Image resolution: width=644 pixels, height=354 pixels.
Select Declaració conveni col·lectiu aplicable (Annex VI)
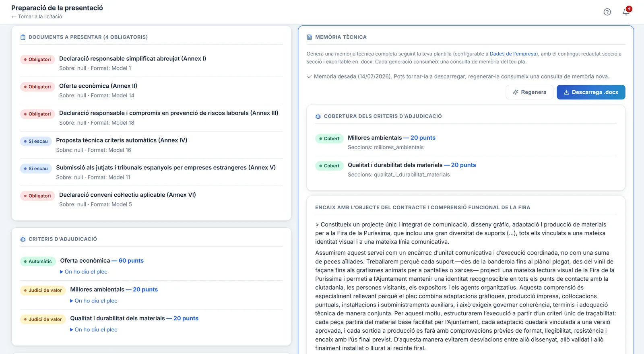point(128,195)
